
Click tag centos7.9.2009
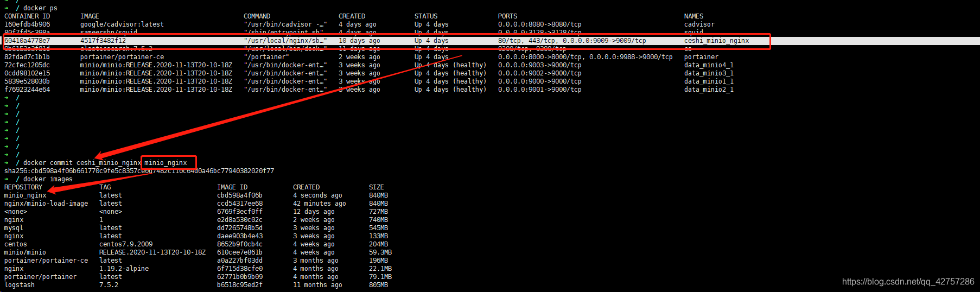click(x=126, y=244)
